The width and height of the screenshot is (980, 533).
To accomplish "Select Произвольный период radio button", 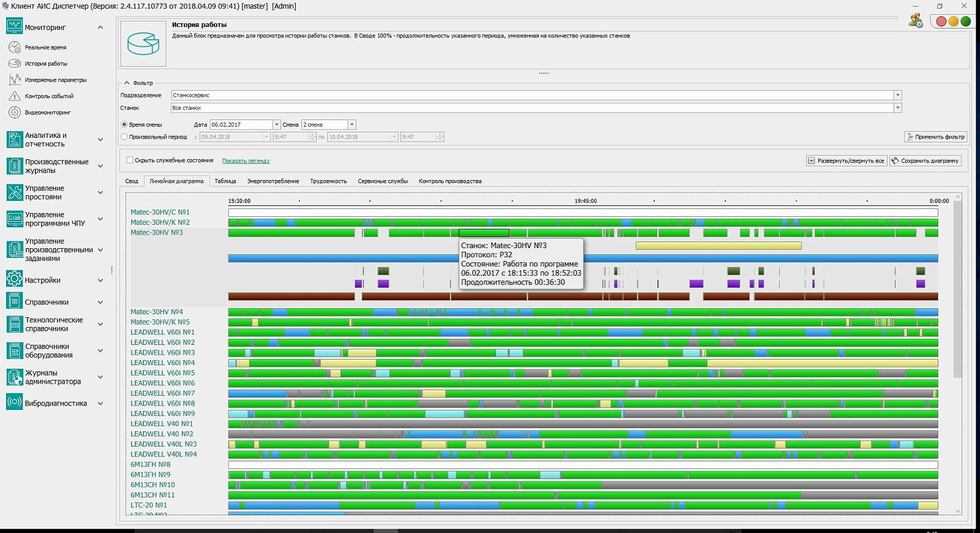I will (124, 137).
